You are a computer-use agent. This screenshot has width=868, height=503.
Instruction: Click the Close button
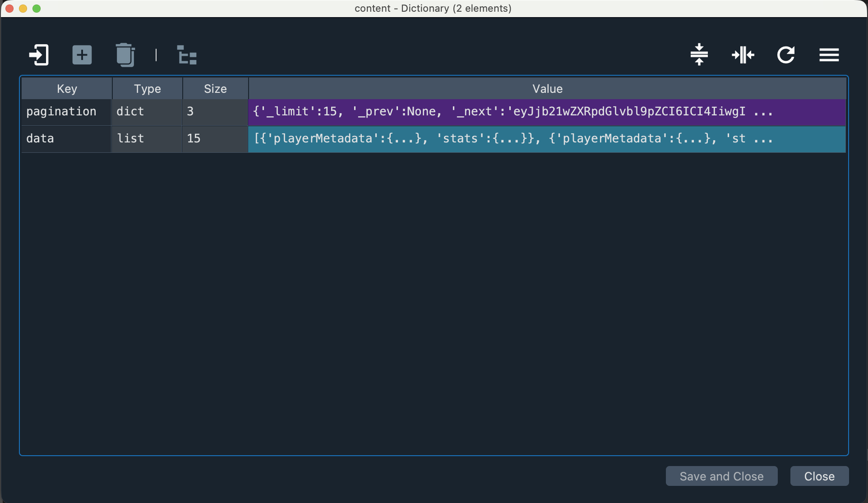point(819,476)
